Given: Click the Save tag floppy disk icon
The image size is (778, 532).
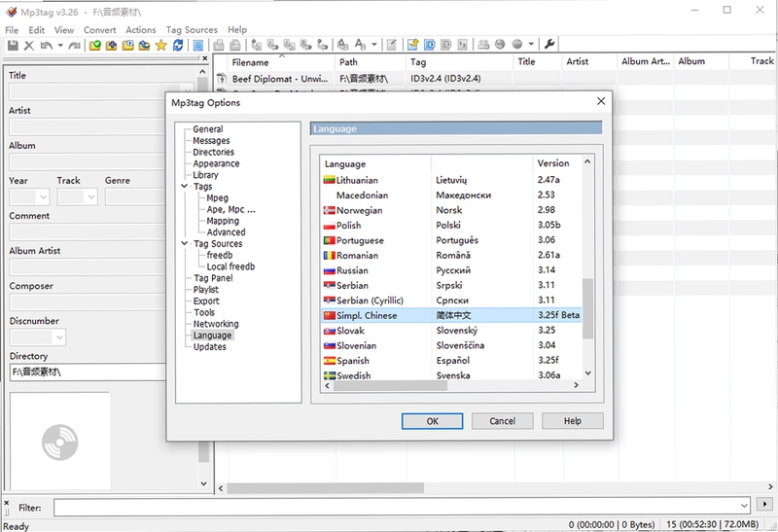Looking at the screenshot, I should tap(13, 45).
